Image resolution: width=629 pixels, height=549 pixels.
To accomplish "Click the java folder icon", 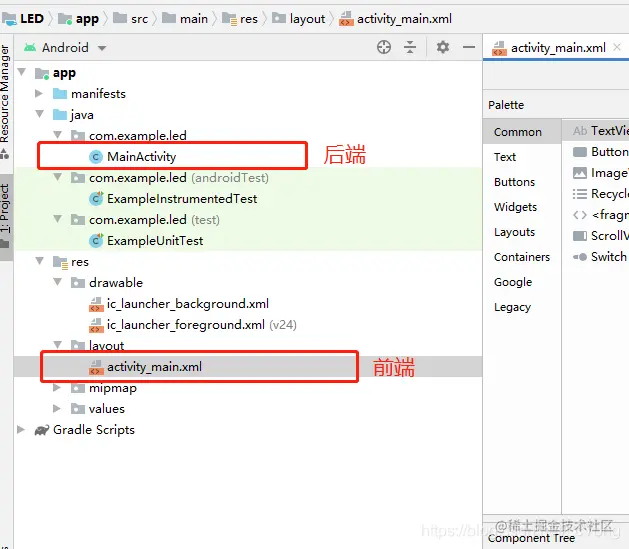I will [x=60, y=115].
